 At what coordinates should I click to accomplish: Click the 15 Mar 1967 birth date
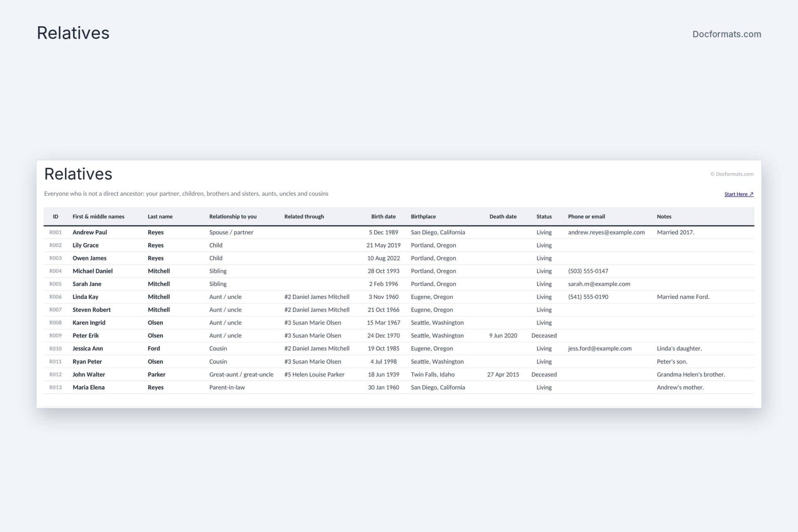coord(383,323)
